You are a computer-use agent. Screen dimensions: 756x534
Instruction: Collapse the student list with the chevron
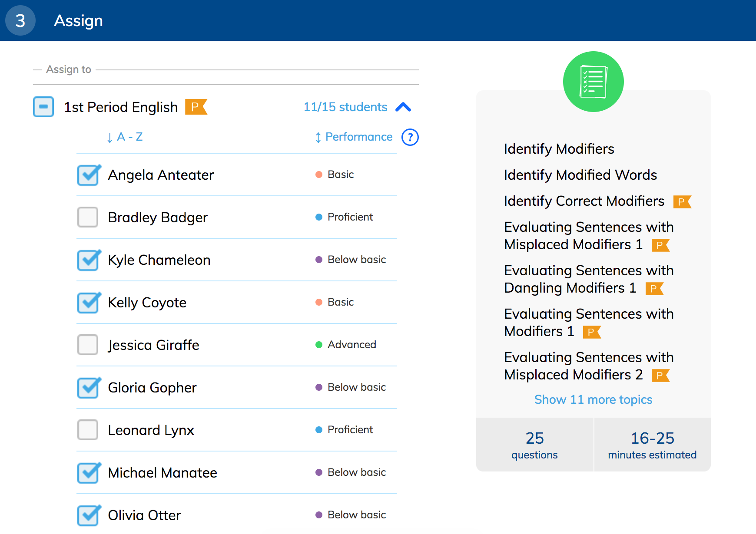(403, 107)
